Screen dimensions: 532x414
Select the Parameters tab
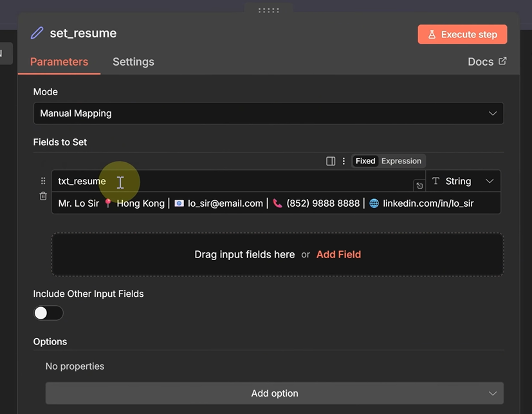click(59, 62)
